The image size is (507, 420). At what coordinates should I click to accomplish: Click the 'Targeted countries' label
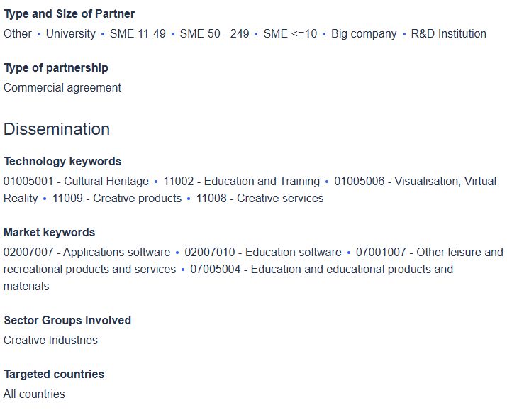(x=54, y=374)
